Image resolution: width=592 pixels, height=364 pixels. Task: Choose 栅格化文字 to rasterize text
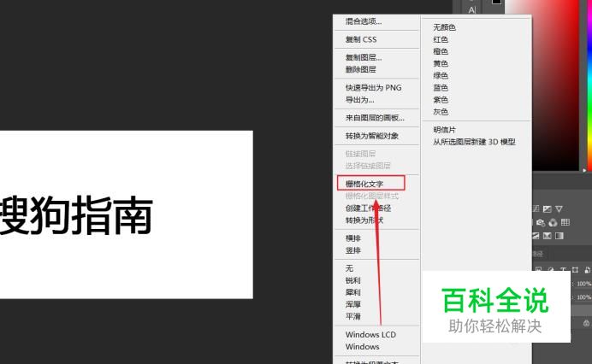point(364,184)
